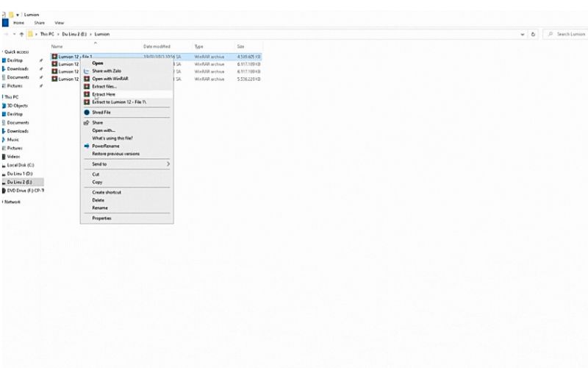Switch to the Home ribbon tab
The height and width of the screenshot is (368, 588).
(18, 23)
